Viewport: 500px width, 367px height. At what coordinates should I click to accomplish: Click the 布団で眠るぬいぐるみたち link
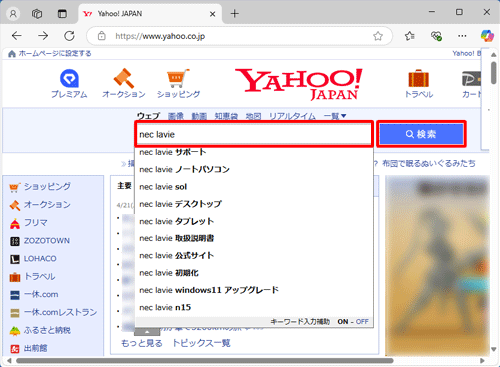pos(429,163)
